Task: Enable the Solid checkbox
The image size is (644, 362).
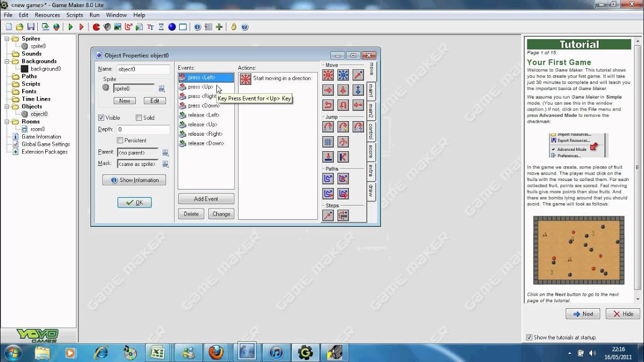Action: pyautogui.click(x=139, y=118)
